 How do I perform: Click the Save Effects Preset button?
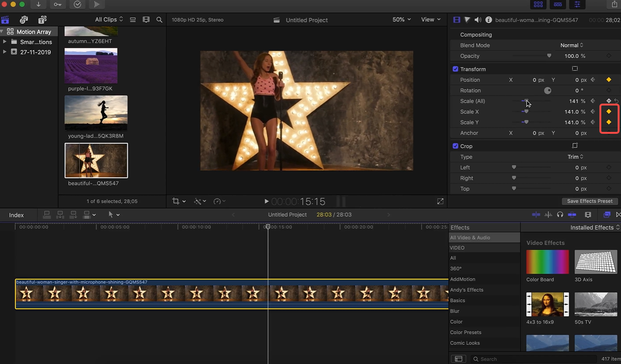[x=589, y=201]
